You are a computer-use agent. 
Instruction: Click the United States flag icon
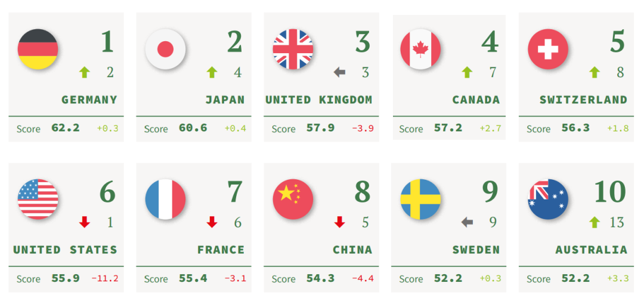pyautogui.click(x=38, y=199)
